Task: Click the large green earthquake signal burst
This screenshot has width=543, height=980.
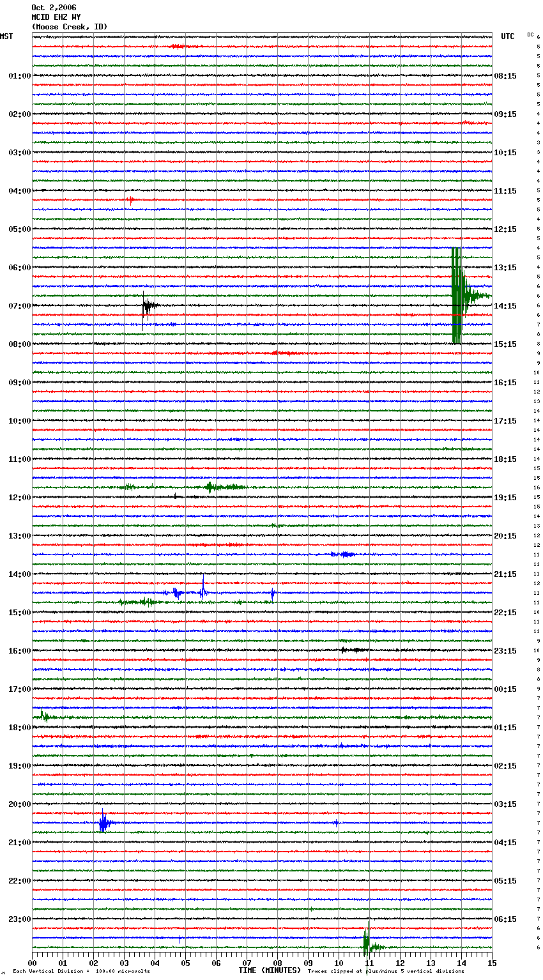Action: point(457,296)
